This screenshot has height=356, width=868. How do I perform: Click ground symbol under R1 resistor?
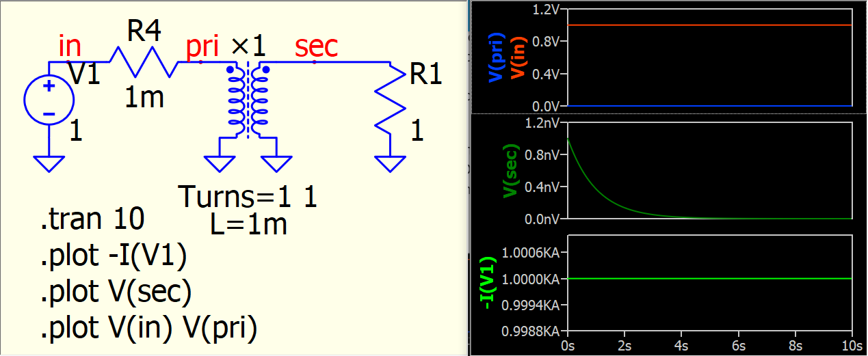[390, 164]
